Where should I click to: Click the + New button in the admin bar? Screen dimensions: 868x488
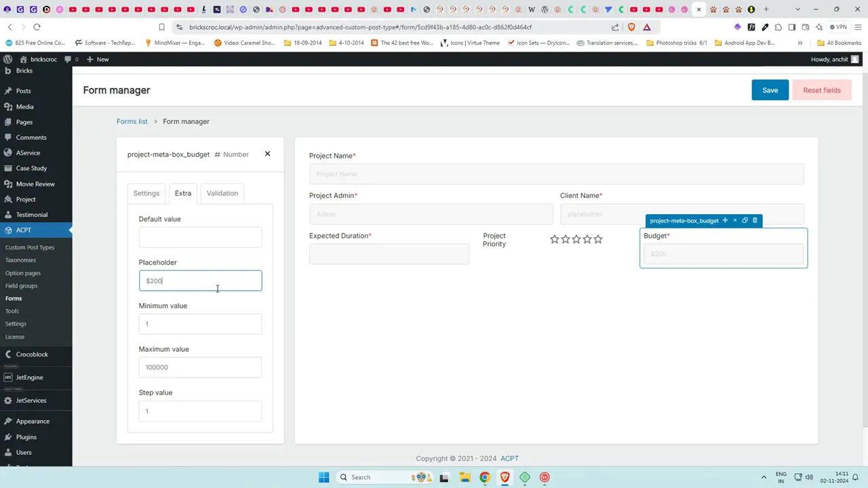tap(98, 59)
